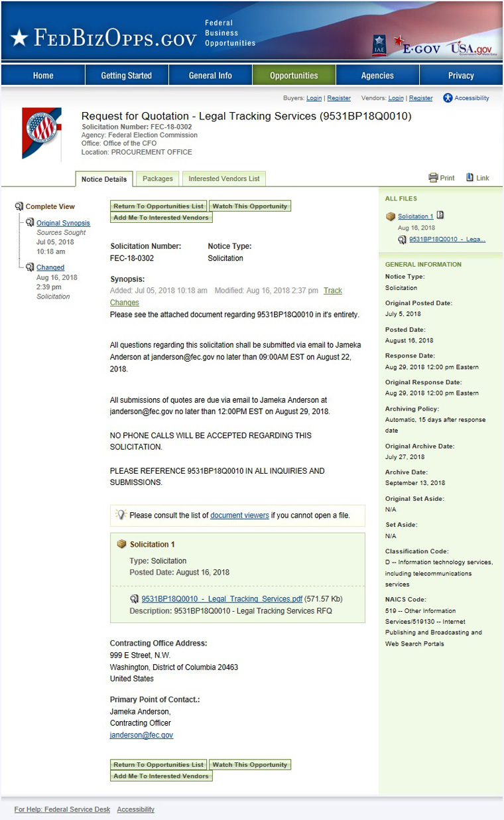Open the General Info menu
This screenshot has height=820, width=504.
point(210,75)
